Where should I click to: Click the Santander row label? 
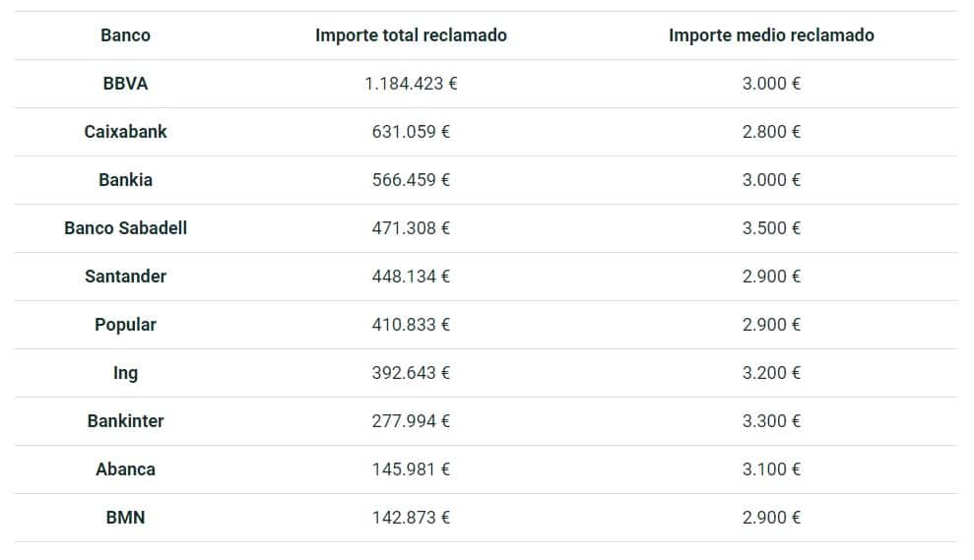125,277
